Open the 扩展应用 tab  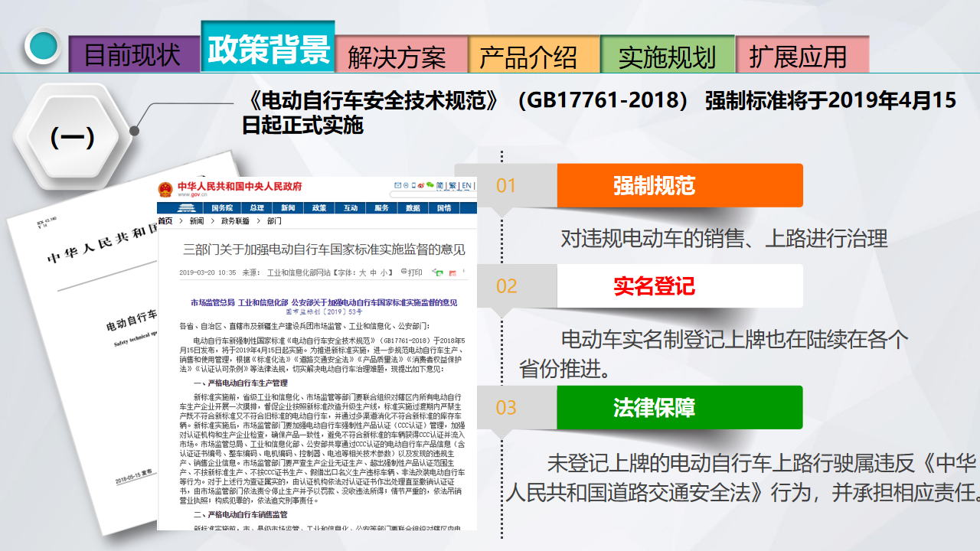[802, 54]
